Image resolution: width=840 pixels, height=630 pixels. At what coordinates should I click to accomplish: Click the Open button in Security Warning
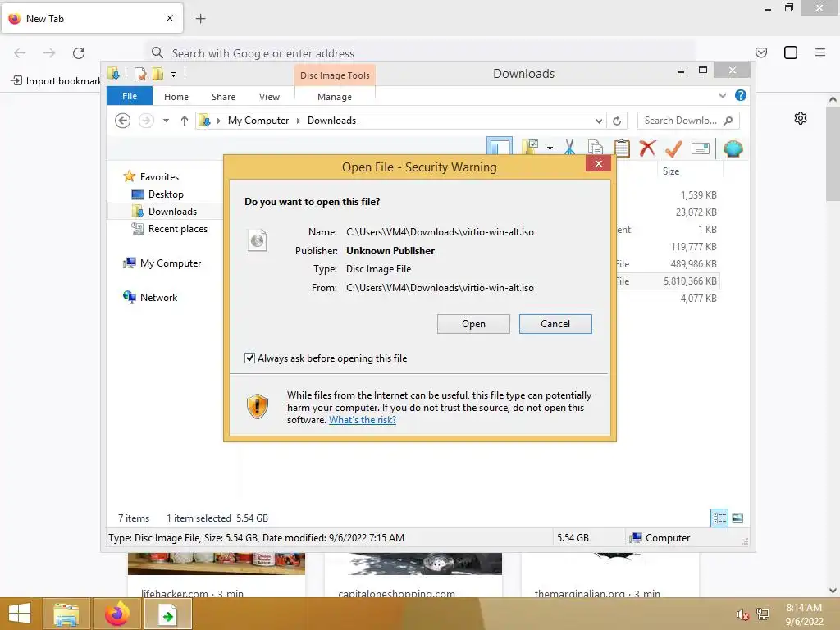[473, 324]
